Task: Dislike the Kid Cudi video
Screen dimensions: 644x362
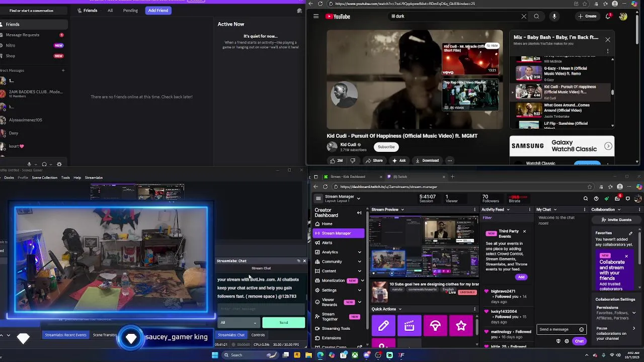Action: [x=353, y=160]
